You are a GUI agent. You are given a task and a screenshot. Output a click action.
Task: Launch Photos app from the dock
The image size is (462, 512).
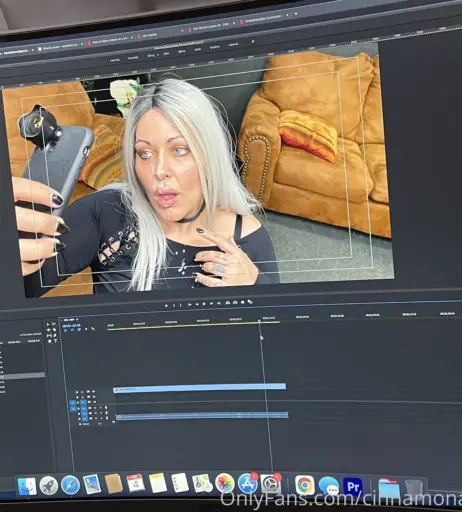click(x=225, y=484)
